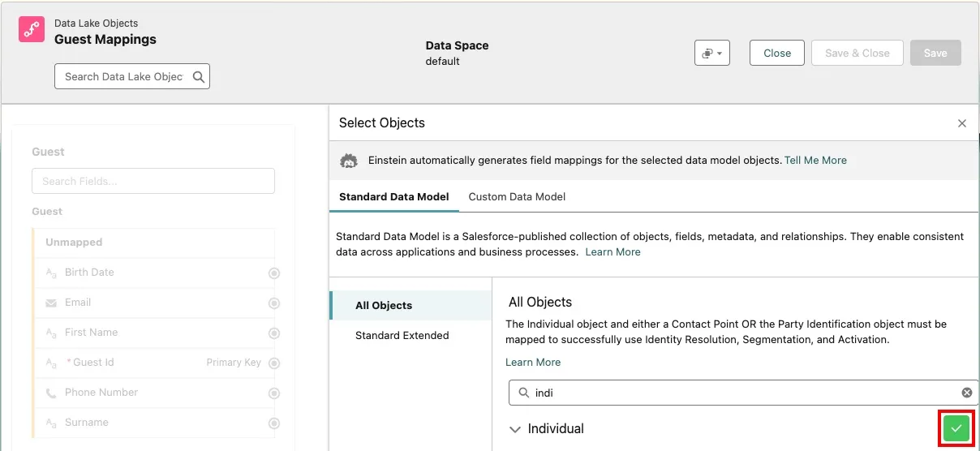This screenshot has height=451, width=980.
Task: Toggle the green Individual selected checkmark
Action: [x=956, y=428]
